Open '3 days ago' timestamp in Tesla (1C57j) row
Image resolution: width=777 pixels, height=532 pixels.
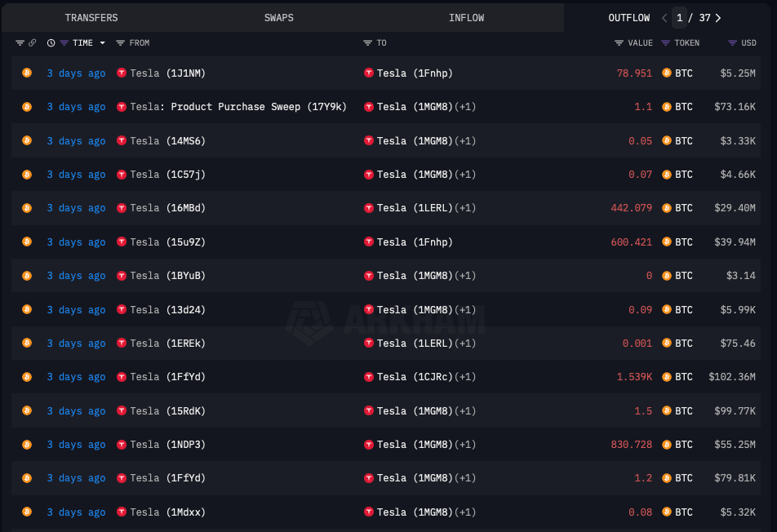(x=77, y=175)
